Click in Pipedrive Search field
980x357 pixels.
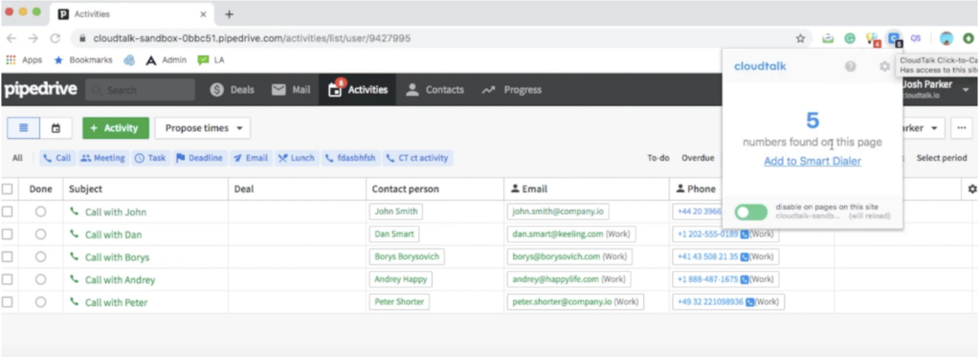point(141,90)
